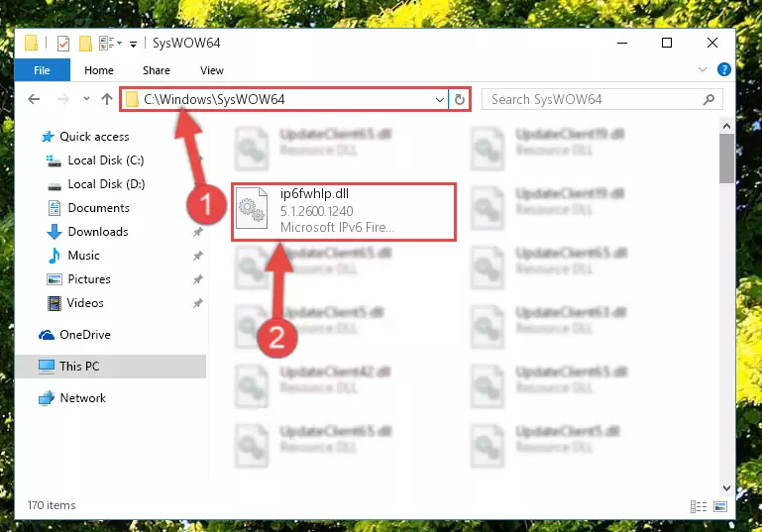
Task: Open Pictures in the sidebar
Action: (89, 279)
